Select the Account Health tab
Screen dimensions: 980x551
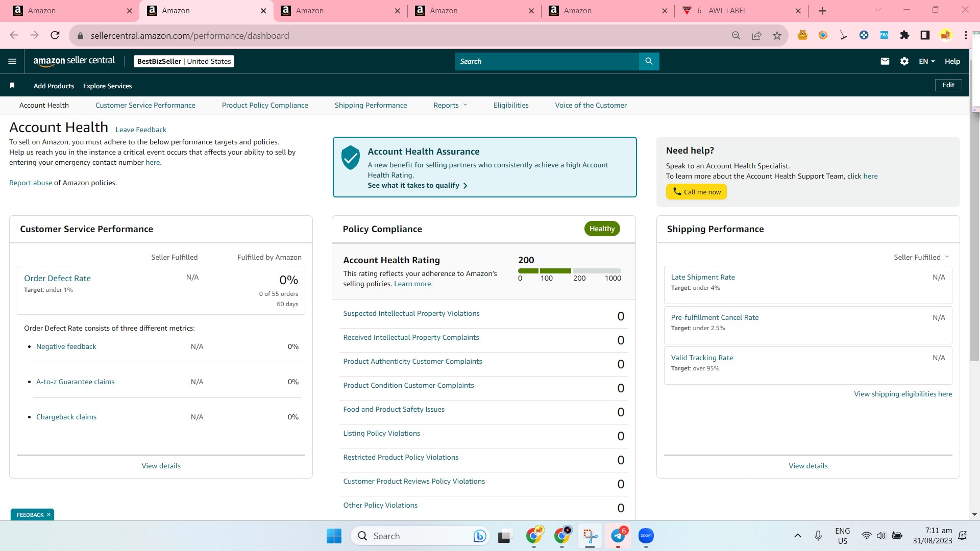click(44, 105)
